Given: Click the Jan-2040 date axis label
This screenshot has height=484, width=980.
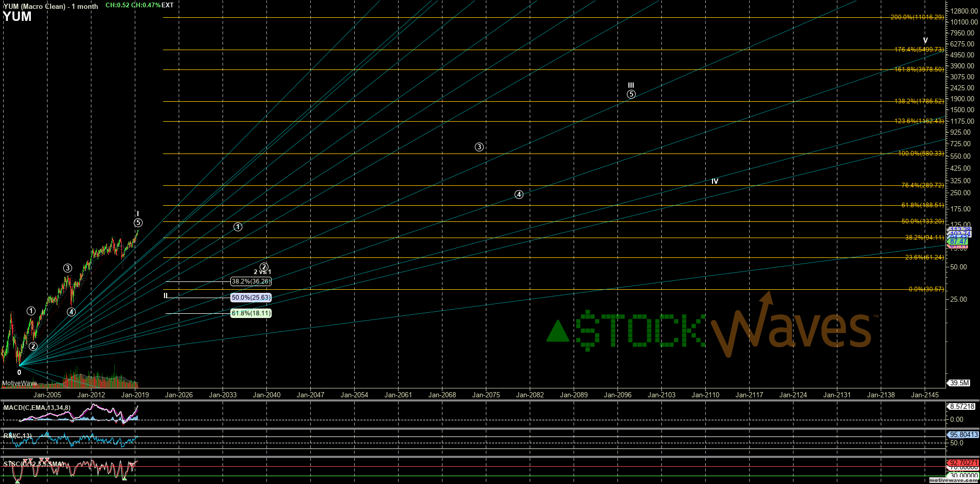Looking at the screenshot, I should [x=267, y=395].
